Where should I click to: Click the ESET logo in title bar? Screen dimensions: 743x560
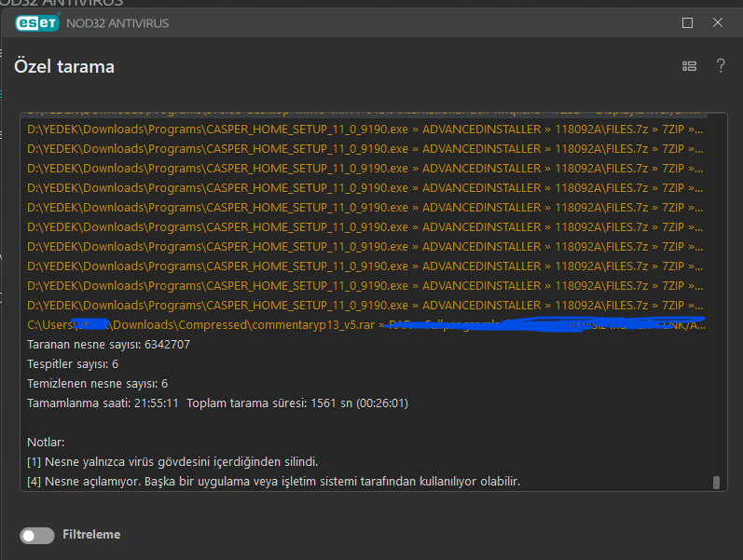(37, 22)
